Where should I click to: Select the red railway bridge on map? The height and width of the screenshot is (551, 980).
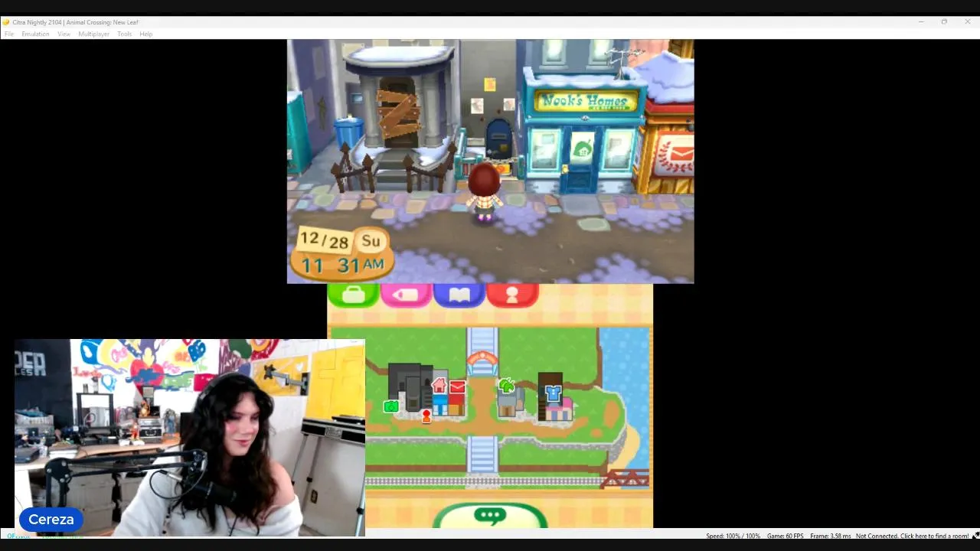point(624,478)
